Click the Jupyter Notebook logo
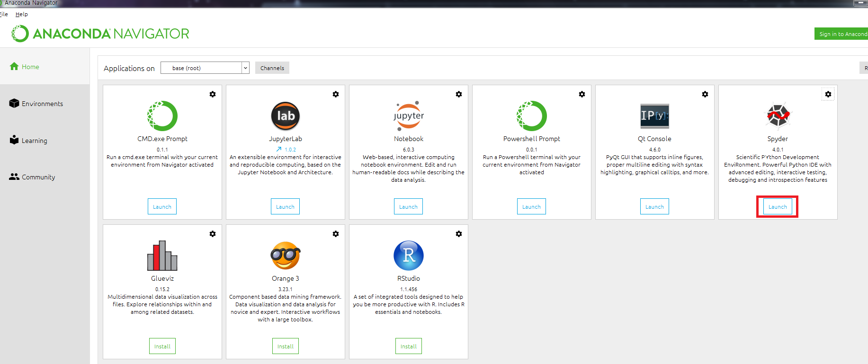Screen dimensions: 868x364 tap(409, 115)
